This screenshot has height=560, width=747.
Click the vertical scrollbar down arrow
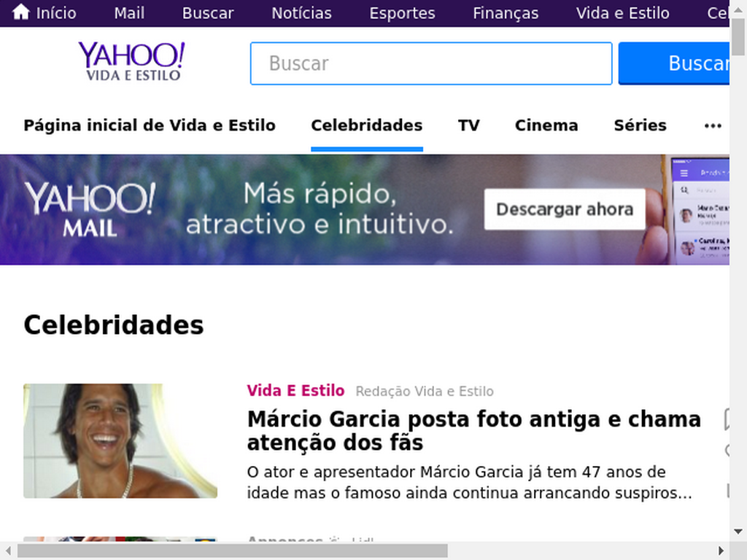[x=738, y=532]
